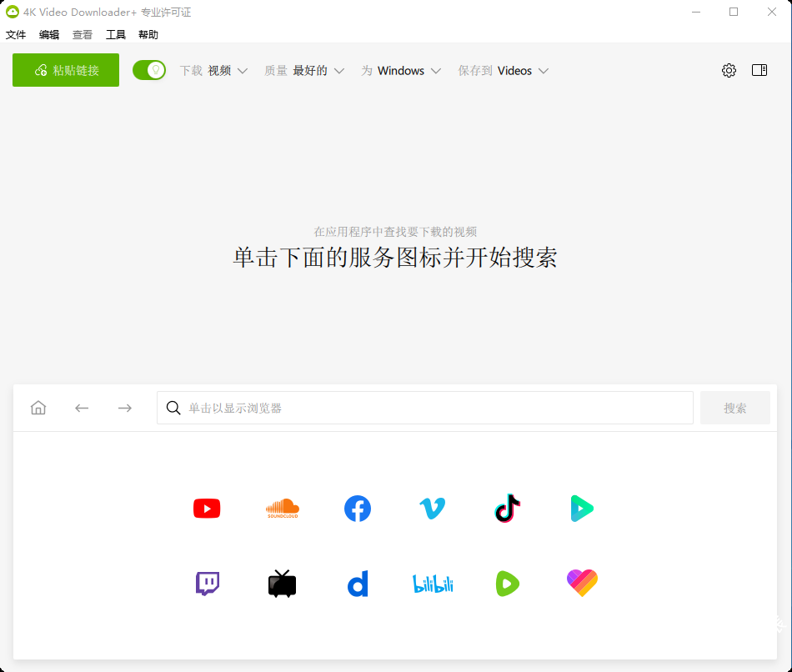The height and width of the screenshot is (672, 792).
Task: Click the 4K Video Downloader app logo
Action: coord(13,12)
